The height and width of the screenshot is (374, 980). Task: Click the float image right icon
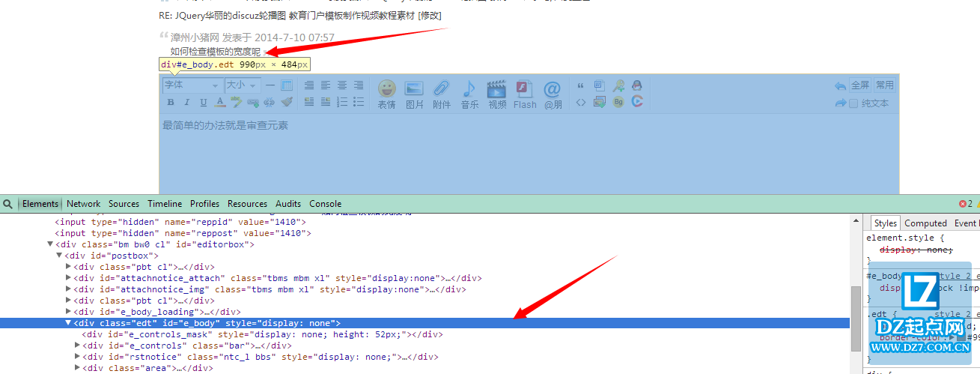coord(326,102)
